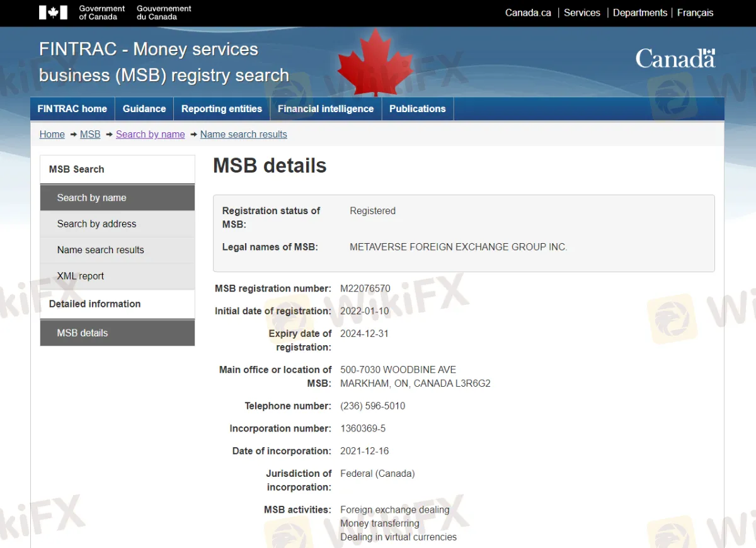The width and height of the screenshot is (756, 548).
Task: Click the Legal names of MSB label
Action: pyautogui.click(x=270, y=247)
